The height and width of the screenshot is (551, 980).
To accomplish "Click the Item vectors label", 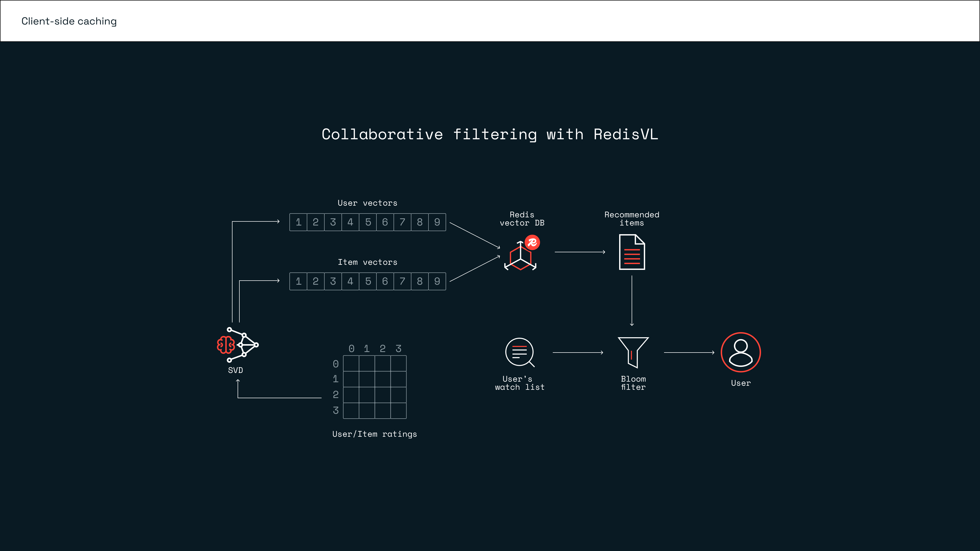I will [367, 262].
